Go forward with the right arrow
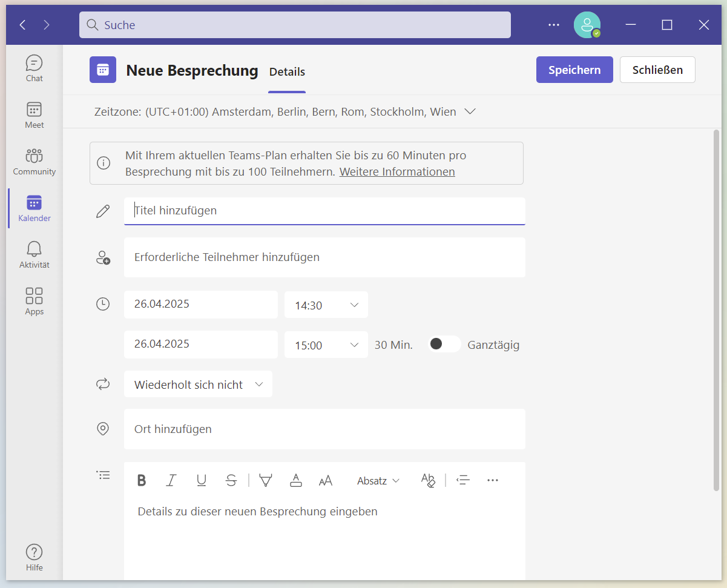This screenshot has width=727, height=588. (x=47, y=25)
